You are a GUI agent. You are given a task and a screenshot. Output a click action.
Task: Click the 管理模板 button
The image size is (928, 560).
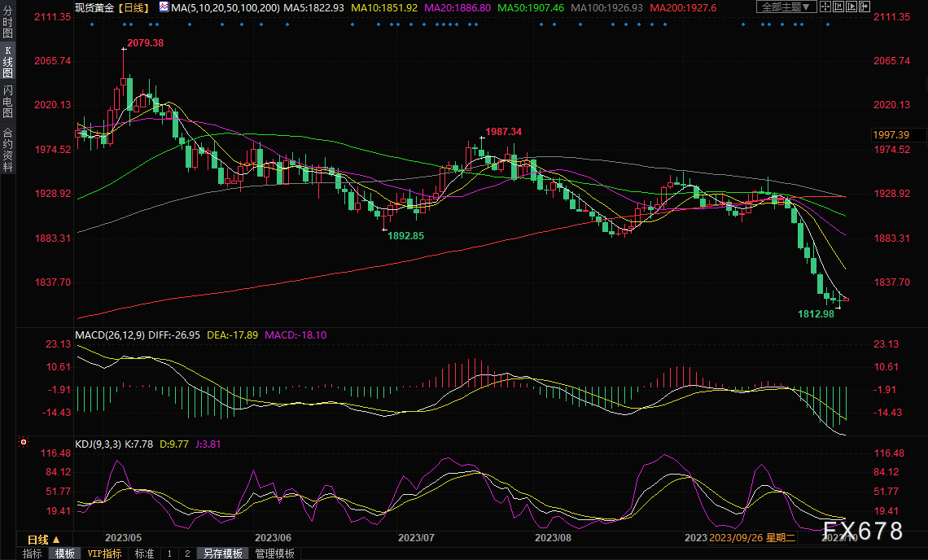click(275, 553)
